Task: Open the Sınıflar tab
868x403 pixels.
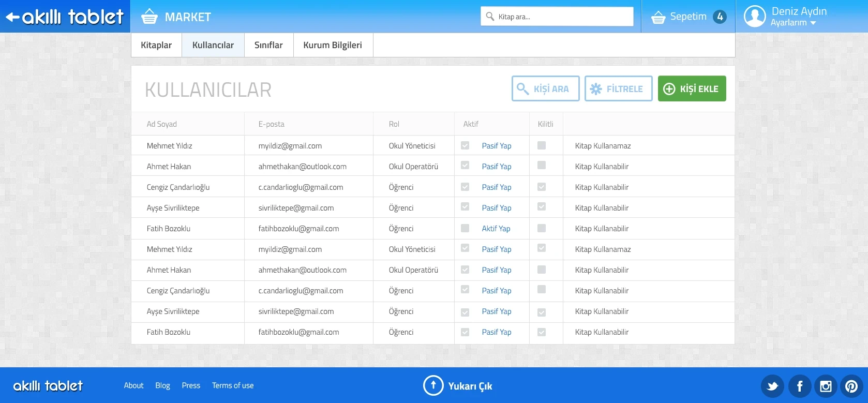Action: (x=268, y=45)
